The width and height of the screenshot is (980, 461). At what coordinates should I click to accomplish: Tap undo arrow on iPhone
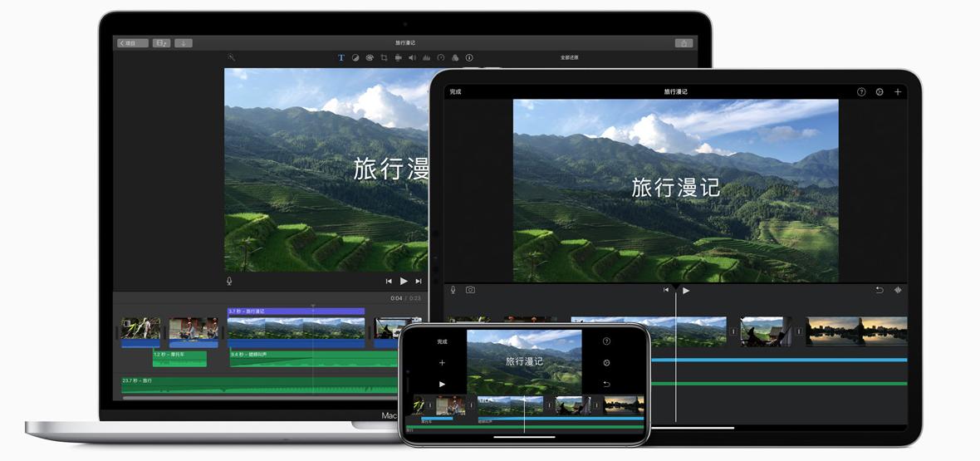[x=606, y=384]
